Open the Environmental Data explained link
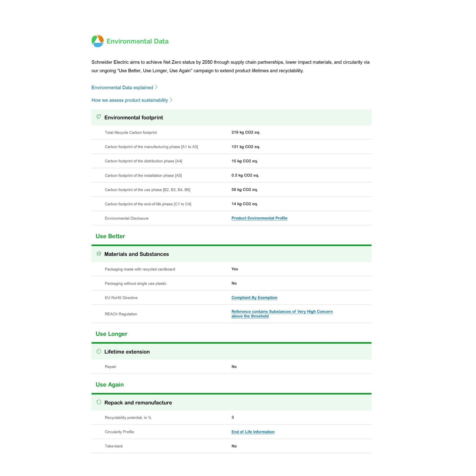Screen dimensions: 476x476 click(x=122, y=88)
